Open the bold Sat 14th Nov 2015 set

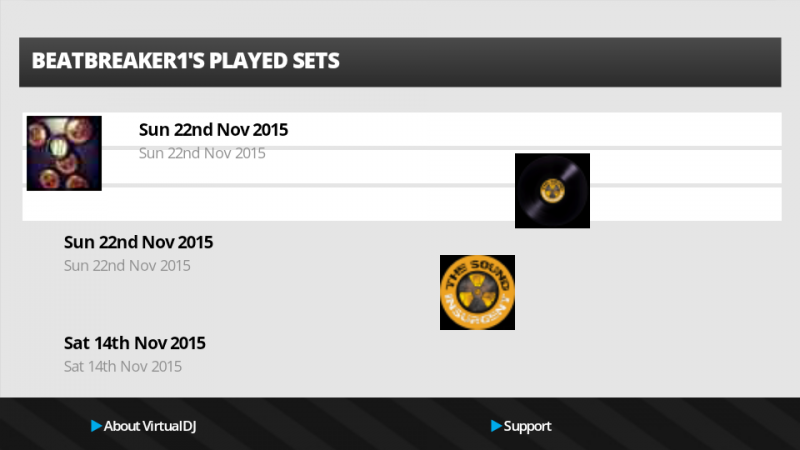click(134, 343)
